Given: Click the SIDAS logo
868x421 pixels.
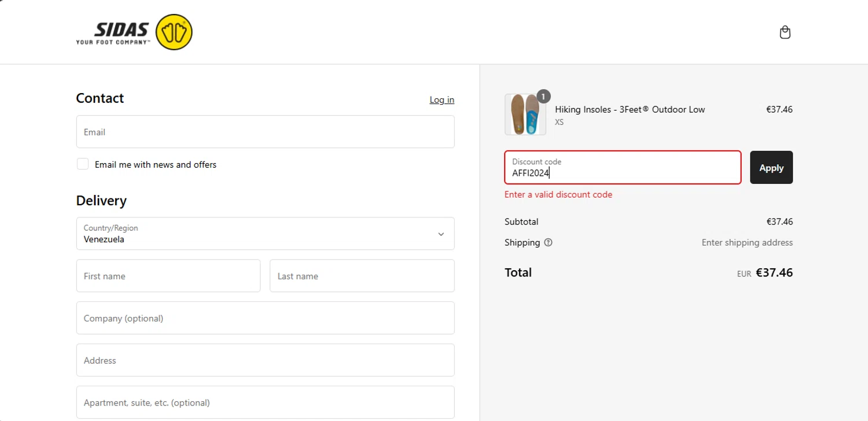Looking at the screenshot, I should [134, 32].
